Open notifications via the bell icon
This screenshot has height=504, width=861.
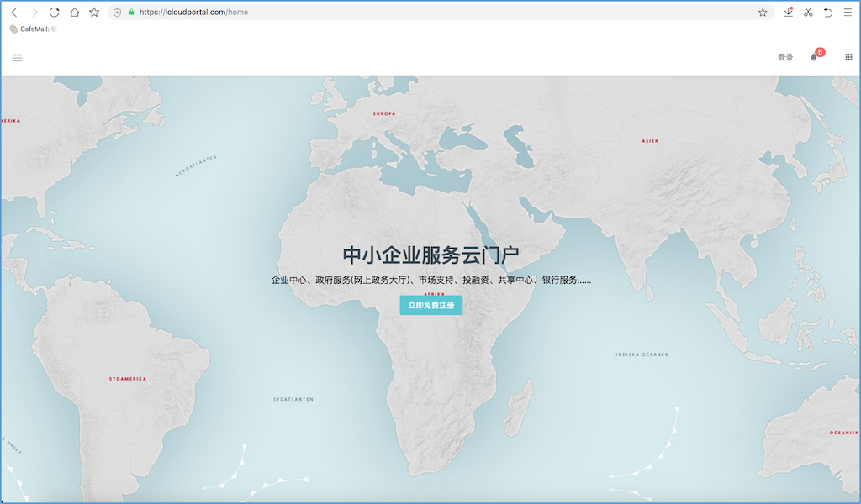click(814, 57)
